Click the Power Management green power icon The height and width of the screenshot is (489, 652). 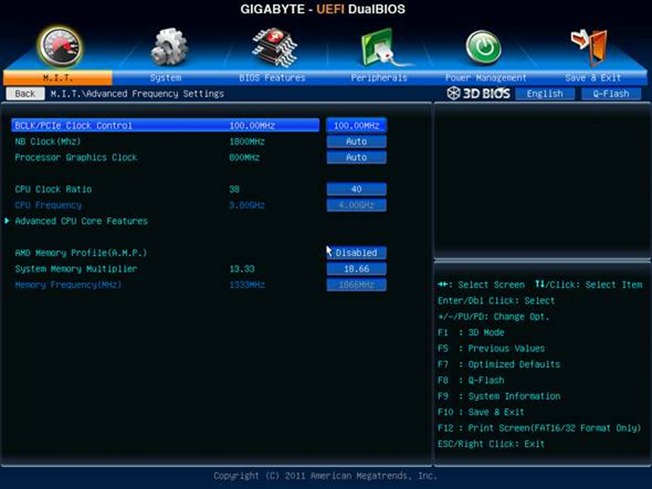[x=483, y=47]
